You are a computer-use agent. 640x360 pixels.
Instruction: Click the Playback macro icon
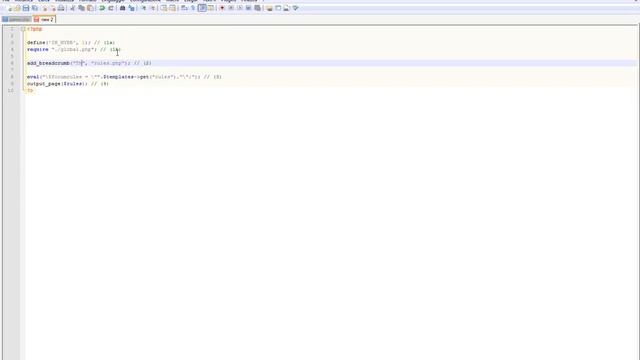point(240,8)
